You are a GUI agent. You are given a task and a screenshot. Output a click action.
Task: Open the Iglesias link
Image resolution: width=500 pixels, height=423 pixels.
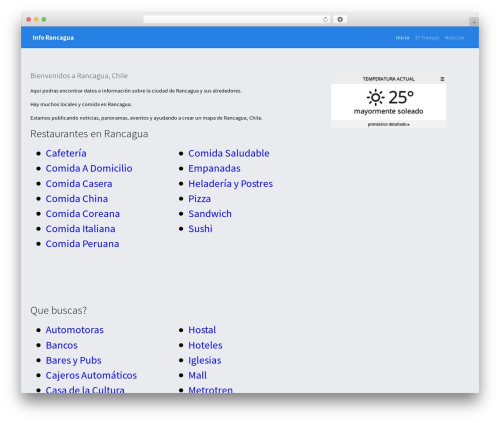click(x=205, y=360)
